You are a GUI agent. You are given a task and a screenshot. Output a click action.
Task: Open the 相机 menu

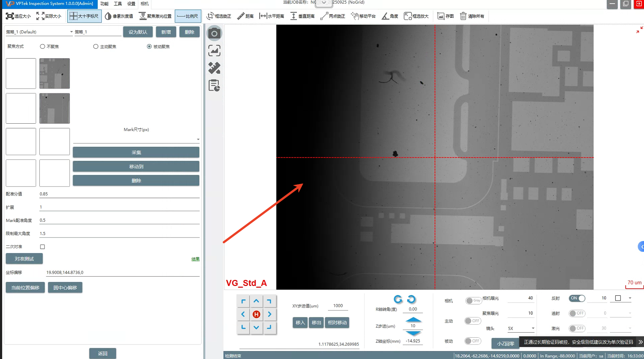(144, 4)
